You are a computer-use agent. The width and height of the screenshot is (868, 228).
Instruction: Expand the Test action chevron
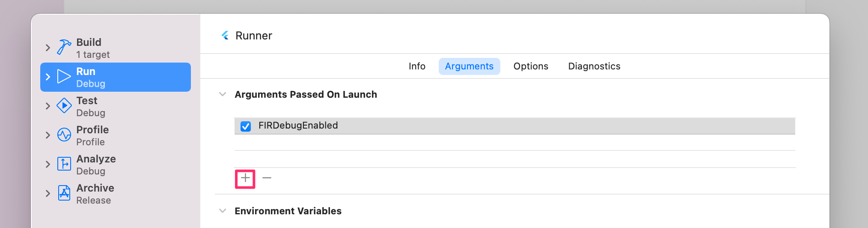tap(48, 106)
